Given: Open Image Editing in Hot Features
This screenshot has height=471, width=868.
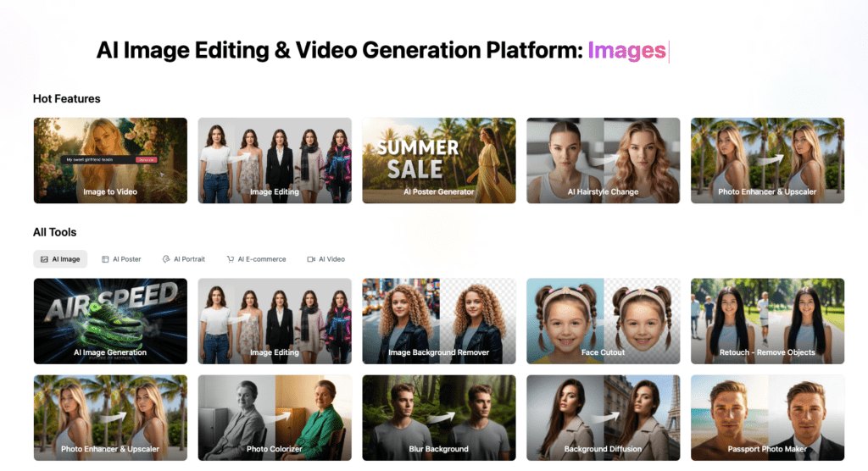Looking at the screenshot, I should tap(275, 161).
